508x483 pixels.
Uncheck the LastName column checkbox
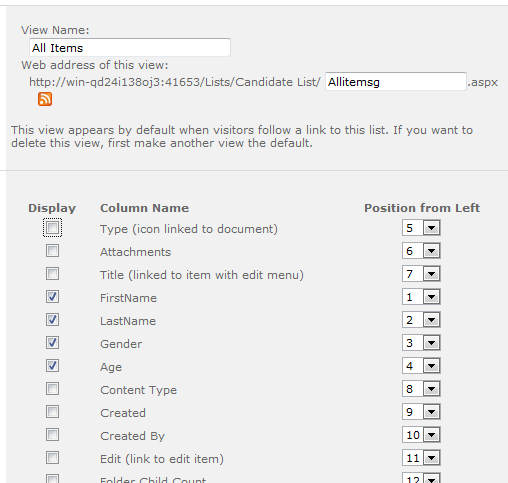(52, 320)
